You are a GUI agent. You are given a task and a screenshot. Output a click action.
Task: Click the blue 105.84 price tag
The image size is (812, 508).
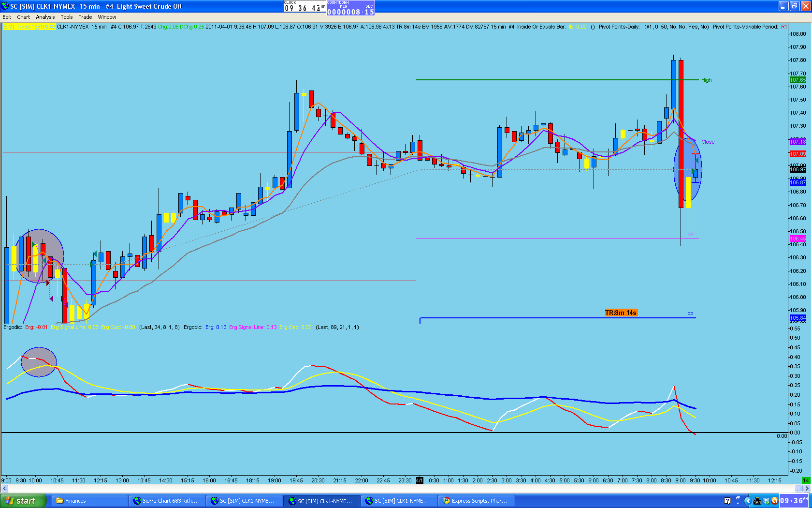[x=798, y=318]
